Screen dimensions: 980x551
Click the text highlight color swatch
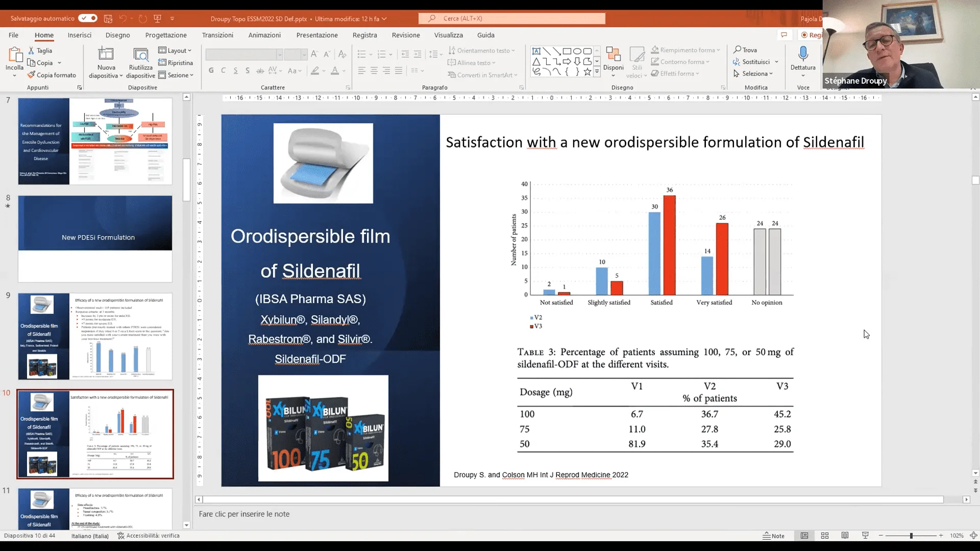pos(315,70)
